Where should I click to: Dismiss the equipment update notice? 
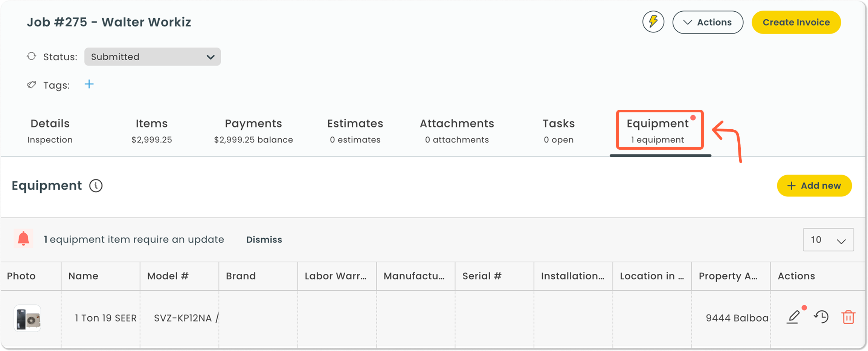[x=264, y=240]
